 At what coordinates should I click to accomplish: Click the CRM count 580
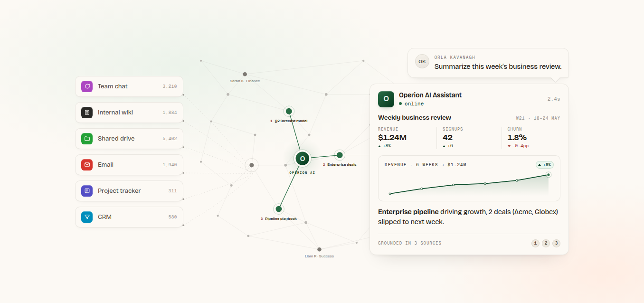(172, 217)
